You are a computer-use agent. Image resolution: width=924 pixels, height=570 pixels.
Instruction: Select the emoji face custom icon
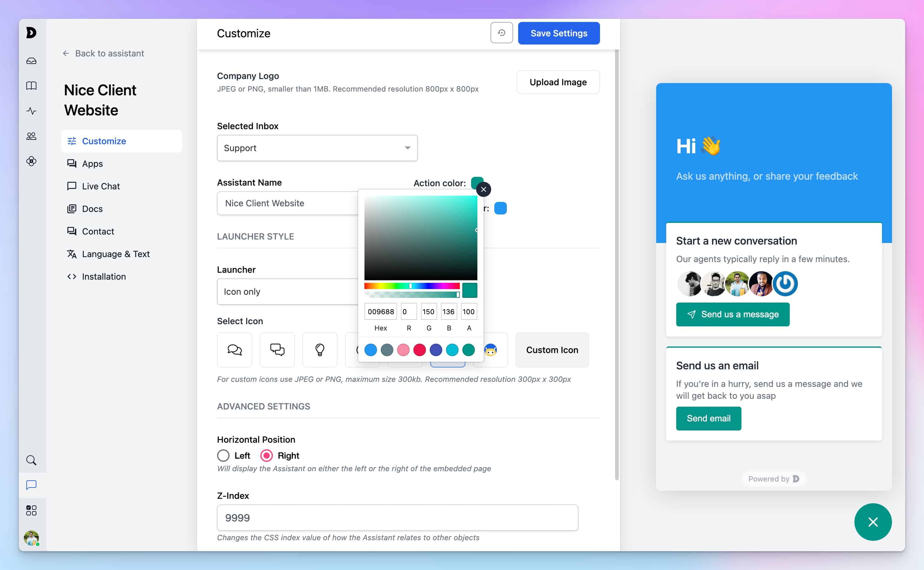click(x=491, y=350)
